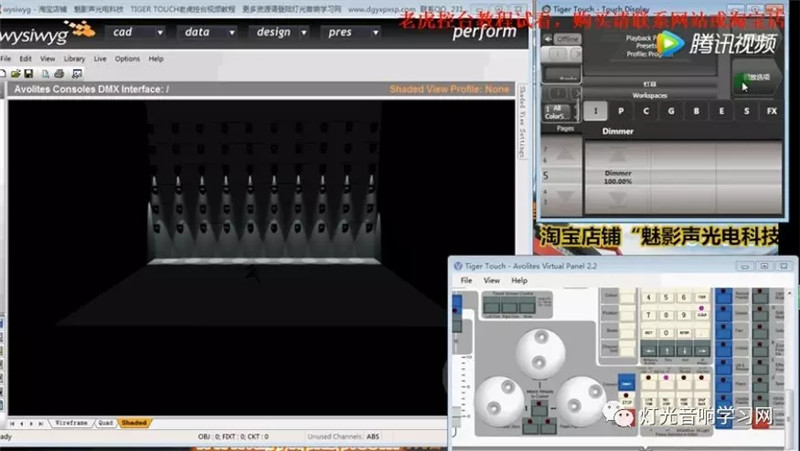Image resolution: width=800 pixels, height=451 pixels.
Task: Switch to the Wireframe view tab
Action: pyautogui.click(x=71, y=423)
